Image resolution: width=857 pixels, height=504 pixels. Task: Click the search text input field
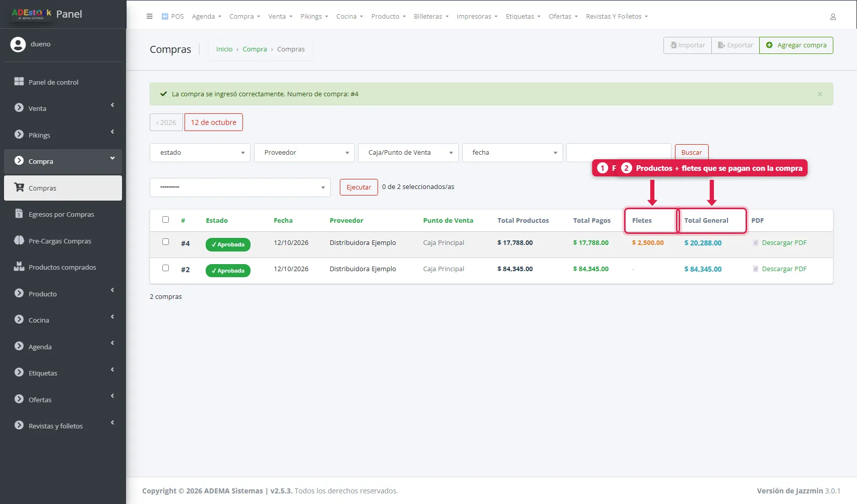(619, 153)
